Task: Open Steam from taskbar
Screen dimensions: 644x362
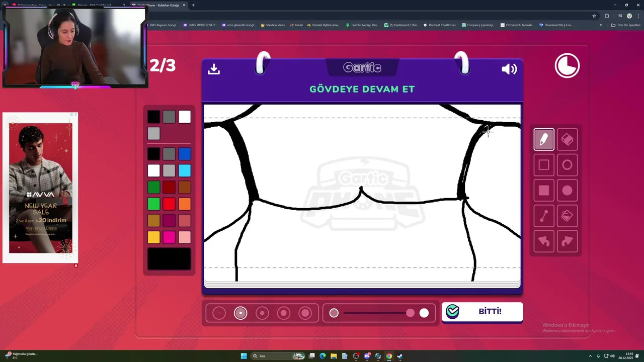Action: (400, 356)
